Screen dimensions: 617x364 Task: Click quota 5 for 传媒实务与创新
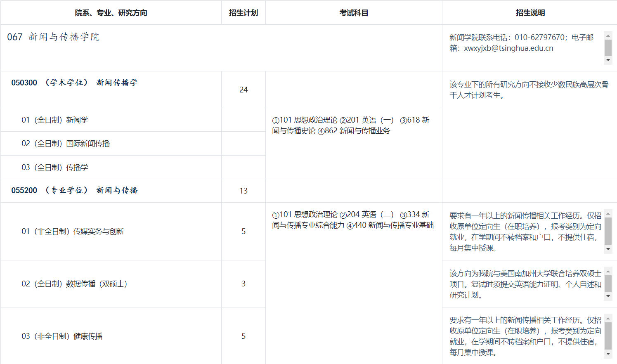point(243,231)
